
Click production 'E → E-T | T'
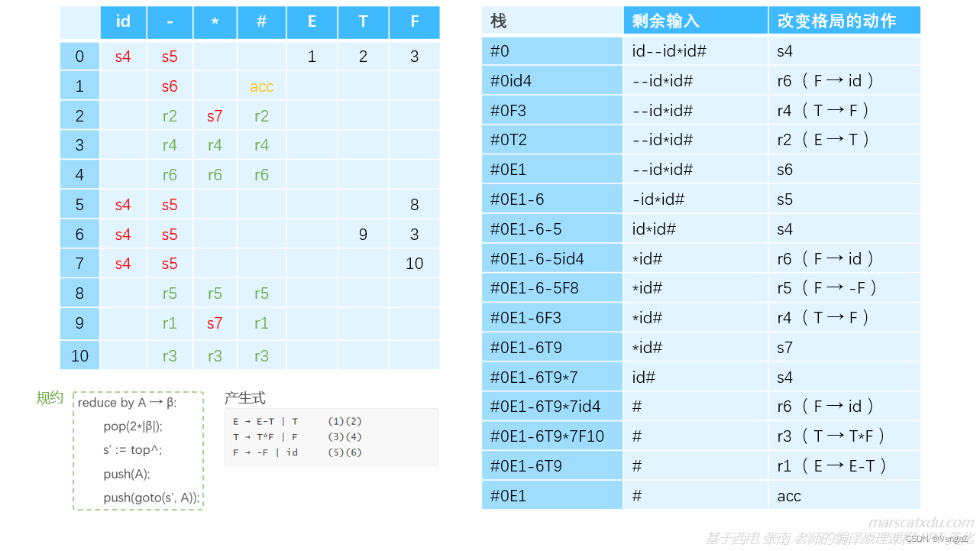[265, 422]
